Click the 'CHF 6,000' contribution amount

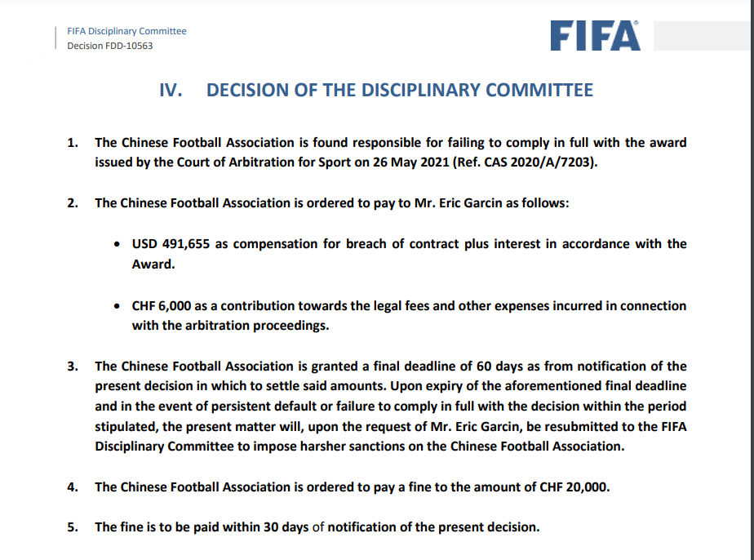[162, 305]
